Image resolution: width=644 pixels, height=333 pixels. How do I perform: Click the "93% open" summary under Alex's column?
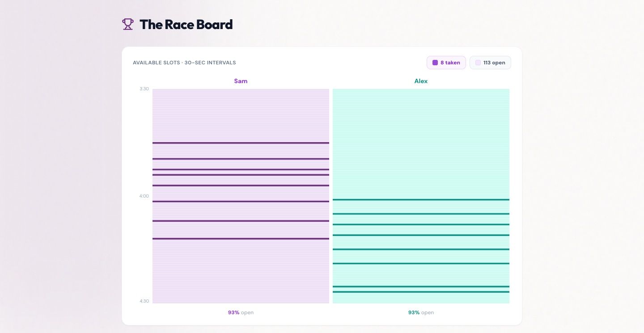421,312
